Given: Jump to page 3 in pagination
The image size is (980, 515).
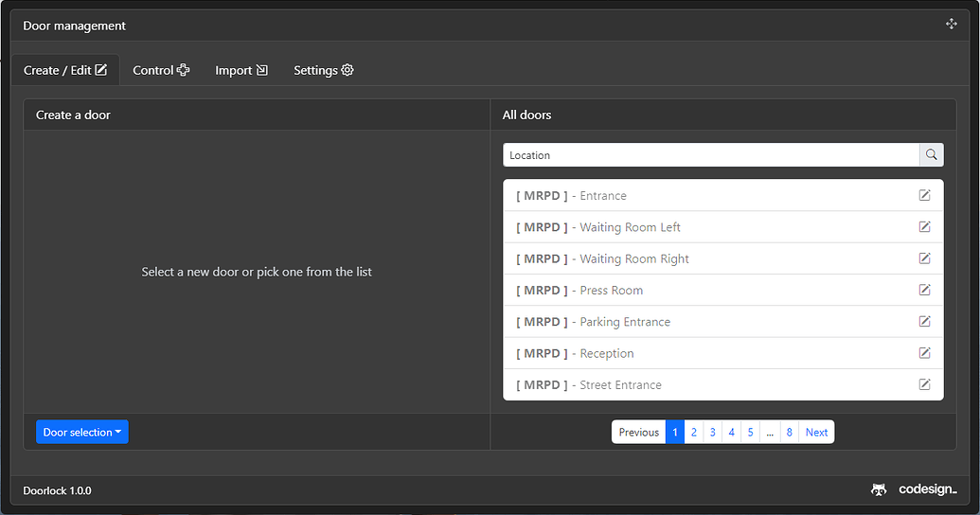Looking at the screenshot, I should pyautogui.click(x=713, y=433).
